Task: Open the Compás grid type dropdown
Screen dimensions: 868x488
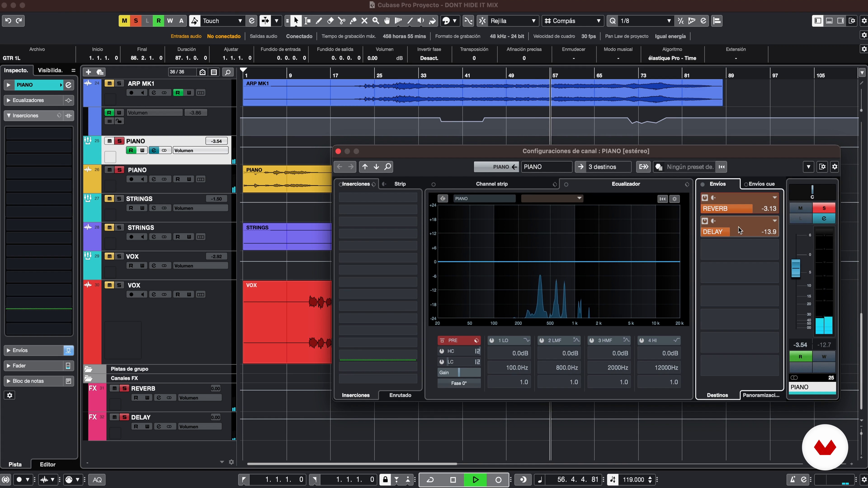Action: (573, 21)
